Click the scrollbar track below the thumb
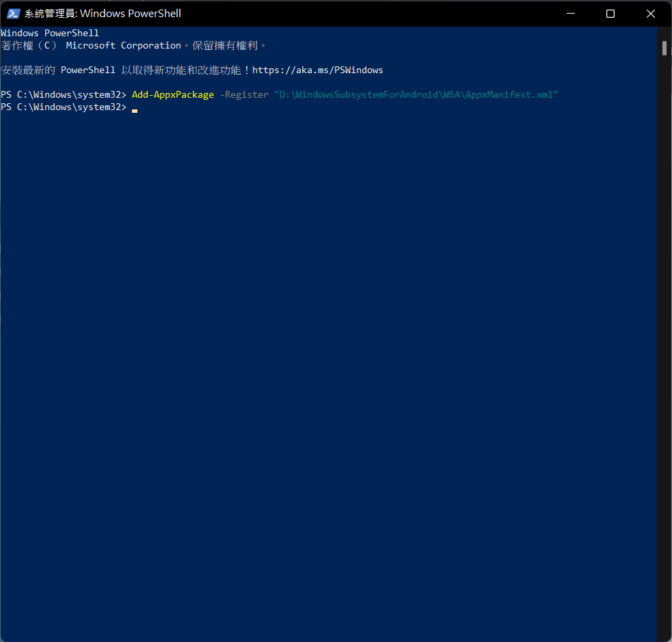The image size is (672, 642). coord(664,342)
